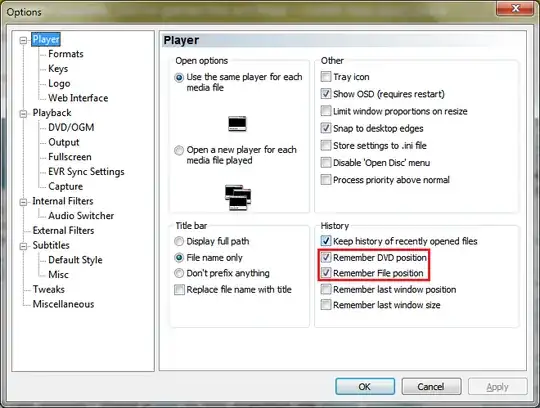Screen dimensions: 540x408
Task: Select Playback in the options tree
Action: tap(52, 113)
